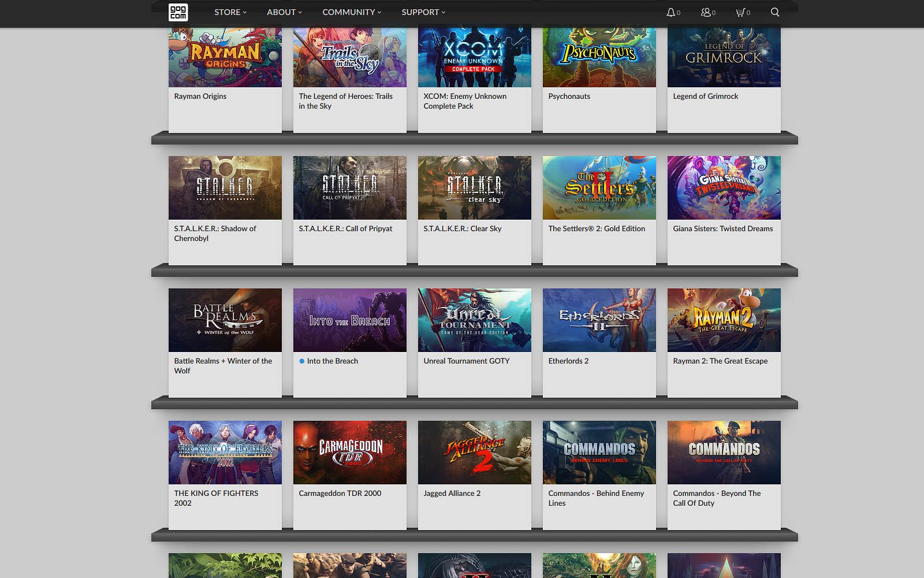The image size is (924, 578).
Task: Expand the STORE dropdown menu
Action: coord(230,12)
